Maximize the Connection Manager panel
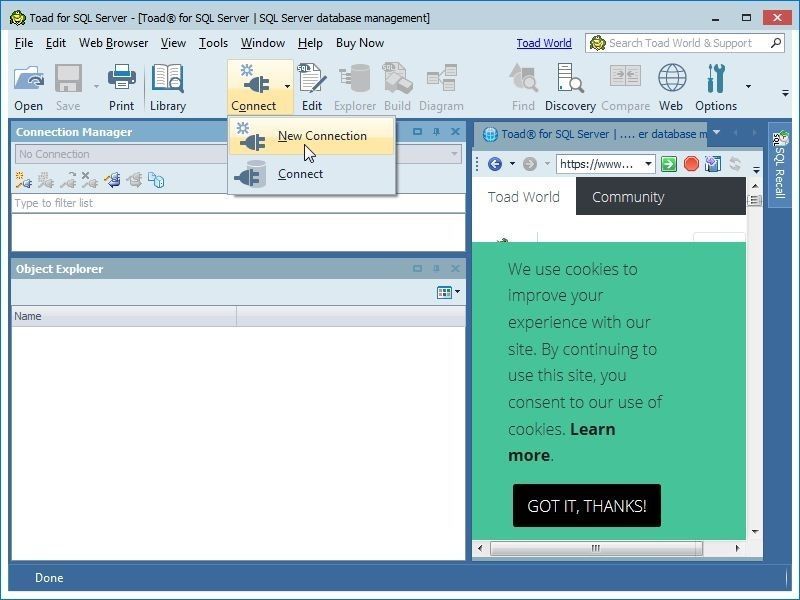The image size is (800, 600). pos(417,132)
